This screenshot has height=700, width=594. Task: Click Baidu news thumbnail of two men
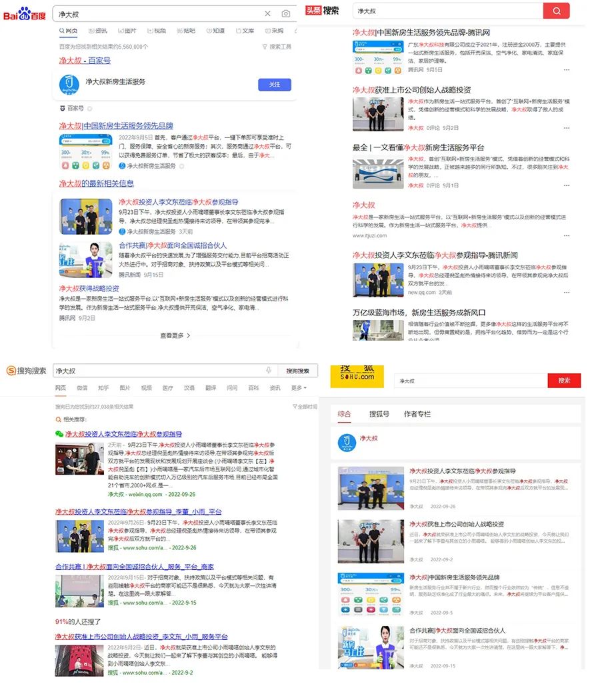(x=86, y=217)
